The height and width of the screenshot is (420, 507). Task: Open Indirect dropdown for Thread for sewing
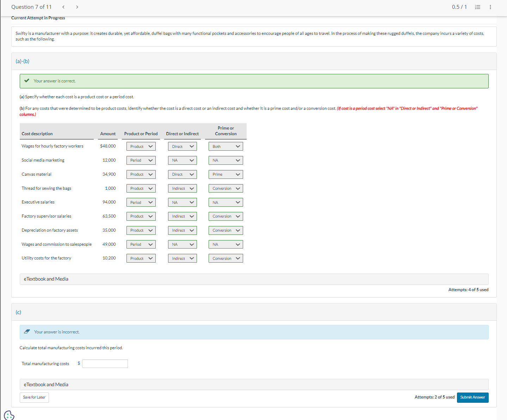pos(183,188)
